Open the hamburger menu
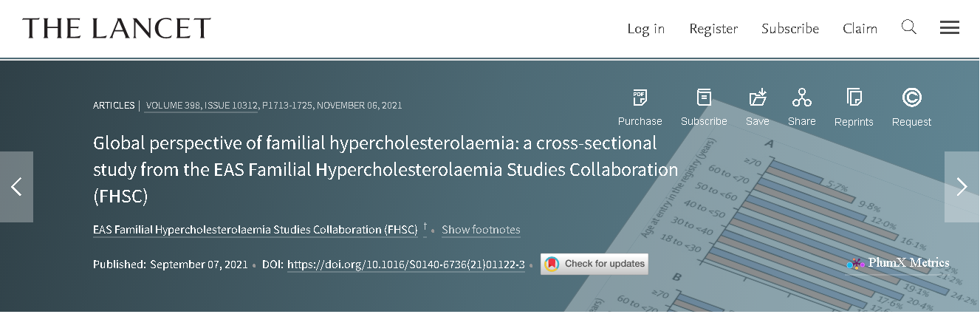This screenshot has height=314, width=980. (x=949, y=28)
